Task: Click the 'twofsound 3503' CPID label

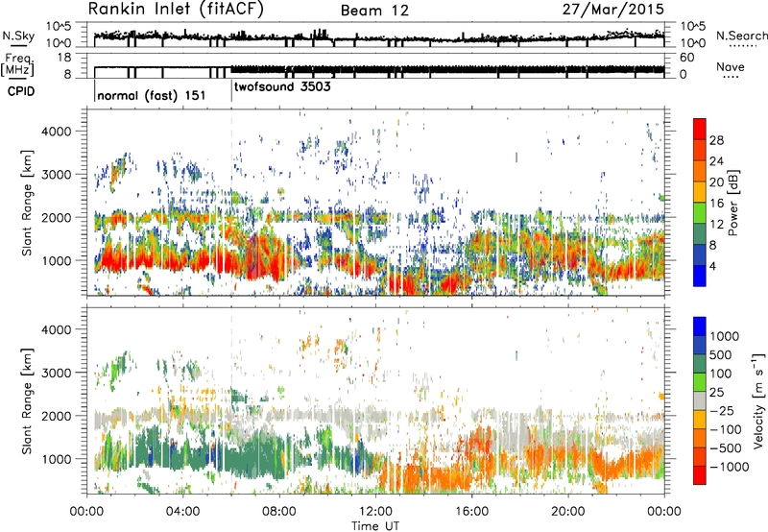Action: (282, 87)
